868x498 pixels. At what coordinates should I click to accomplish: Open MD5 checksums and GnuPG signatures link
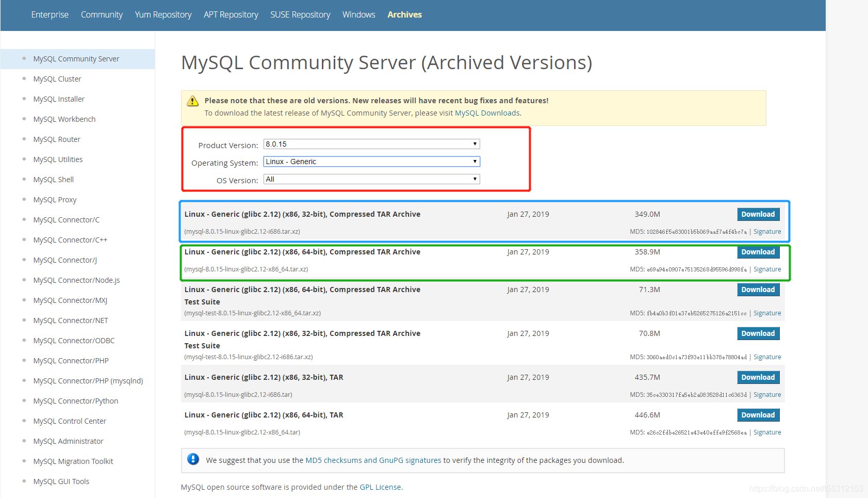tap(373, 460)
